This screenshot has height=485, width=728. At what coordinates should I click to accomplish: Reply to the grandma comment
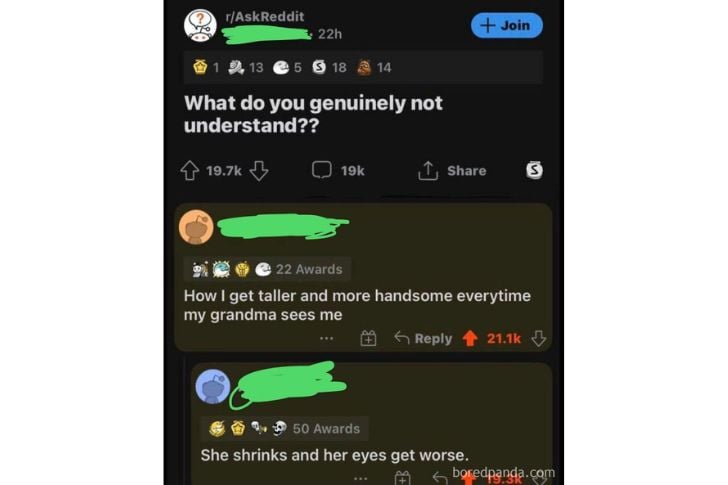[423, 338]
